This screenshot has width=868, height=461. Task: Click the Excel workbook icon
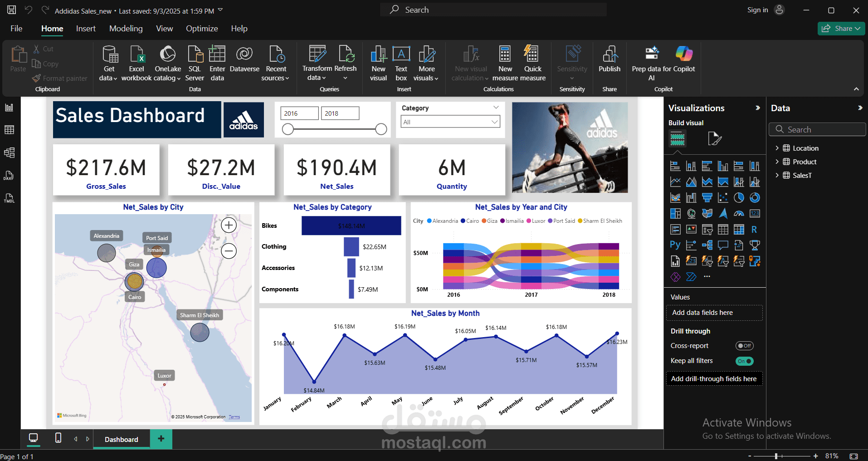coord(137,63)
